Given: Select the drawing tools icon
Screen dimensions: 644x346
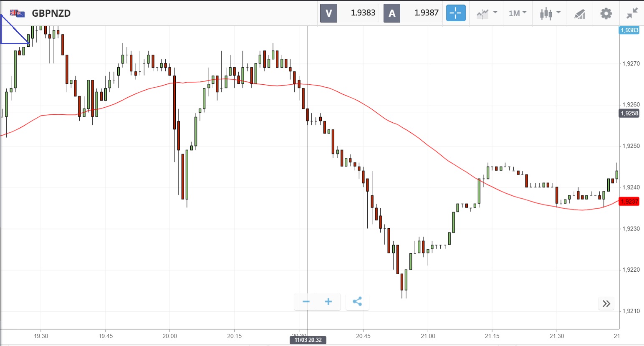Looking at the screenshot, I should point(579,14).
